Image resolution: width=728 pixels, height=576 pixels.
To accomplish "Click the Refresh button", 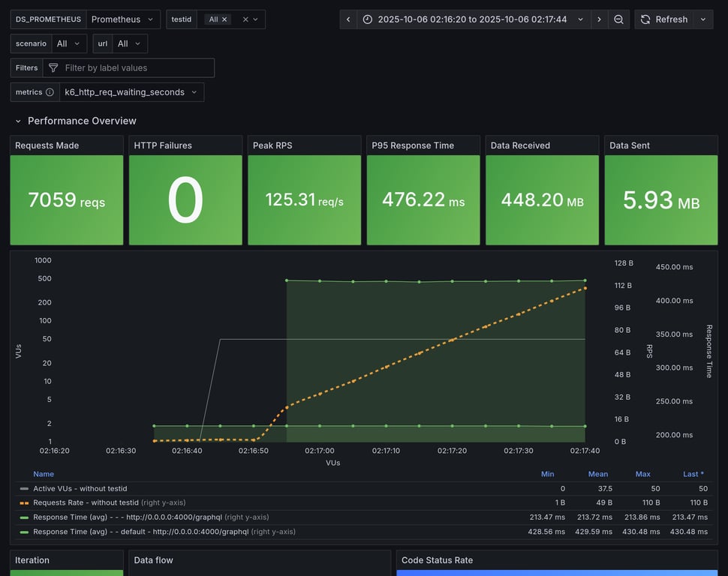I will 664,19.
